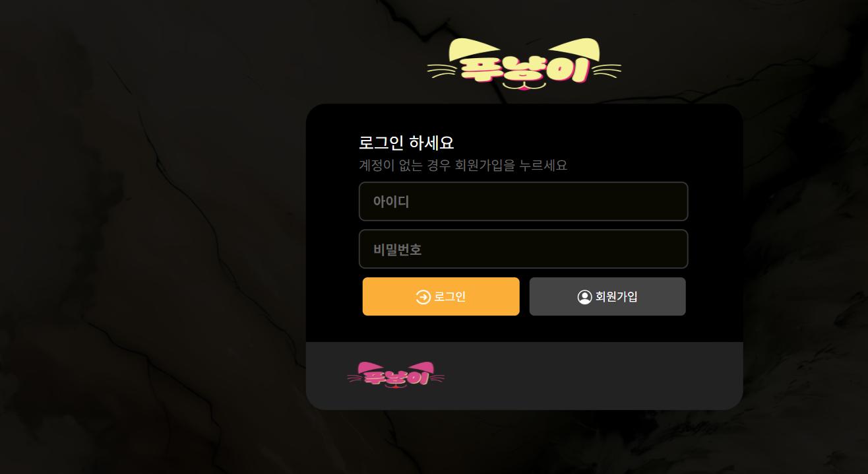868x474 pixels.
Task: Focus the 비밀번호 password field
Action: click(x=524, y=249)
